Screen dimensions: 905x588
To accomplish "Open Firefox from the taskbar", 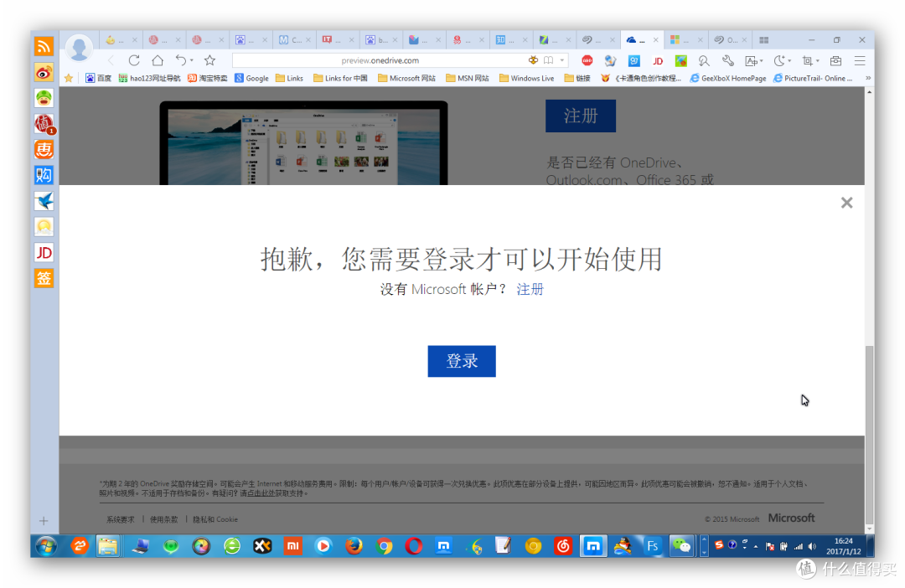I will click(x=354, y=546).
